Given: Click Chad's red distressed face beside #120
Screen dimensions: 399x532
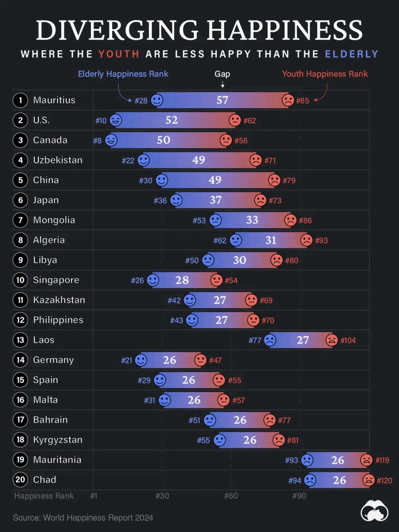Looking at the screenshot, I should [369, 480].
